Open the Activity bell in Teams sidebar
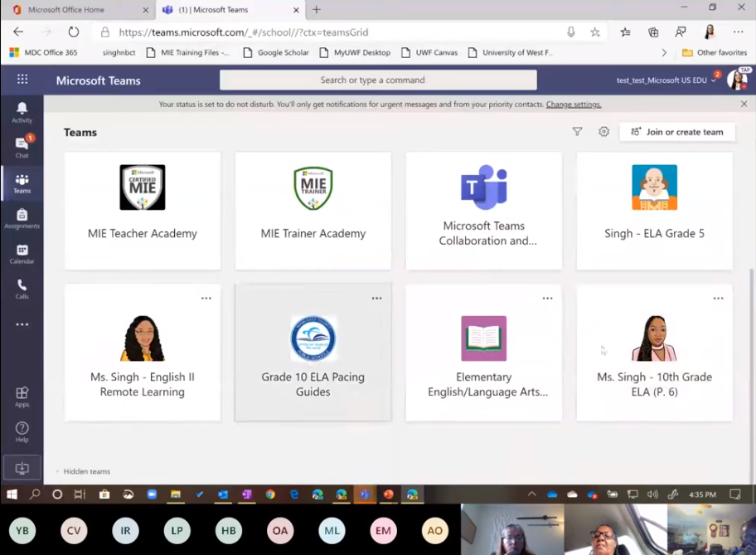Viewport: 756px width, 555px height. (x=22, y=113)
